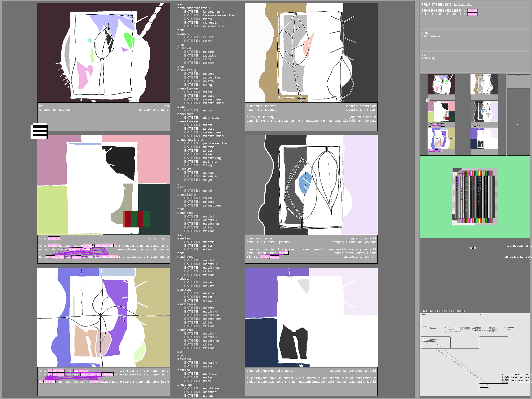Expand 'counting' word entry in word list
The image size is (532, 399).
click(x=187, y=70)
